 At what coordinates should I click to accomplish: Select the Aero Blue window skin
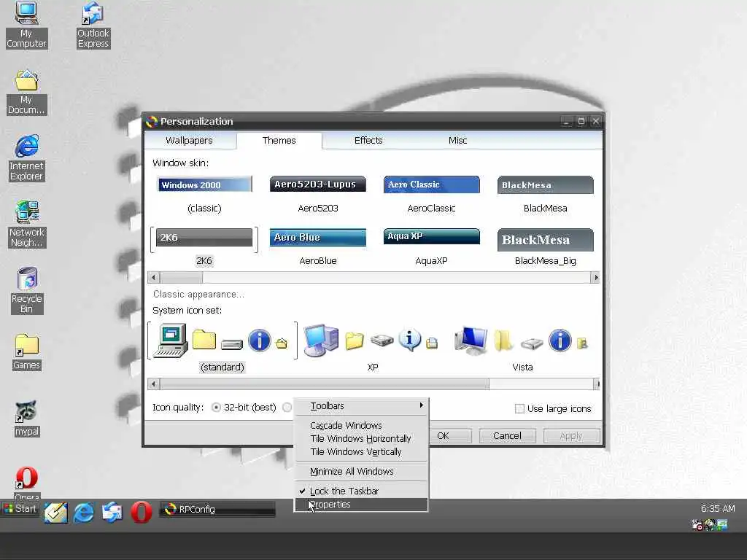[318, 247]
